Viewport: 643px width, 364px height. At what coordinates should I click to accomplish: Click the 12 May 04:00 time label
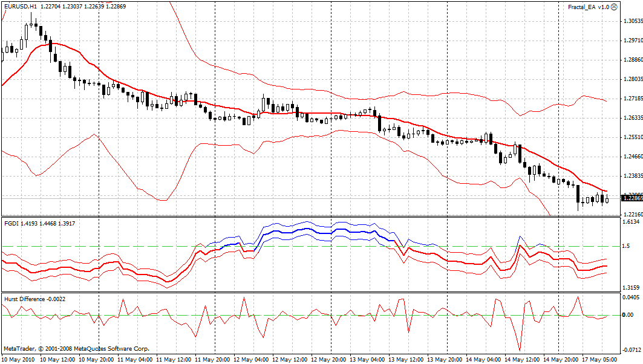click(x=250, y=360)
